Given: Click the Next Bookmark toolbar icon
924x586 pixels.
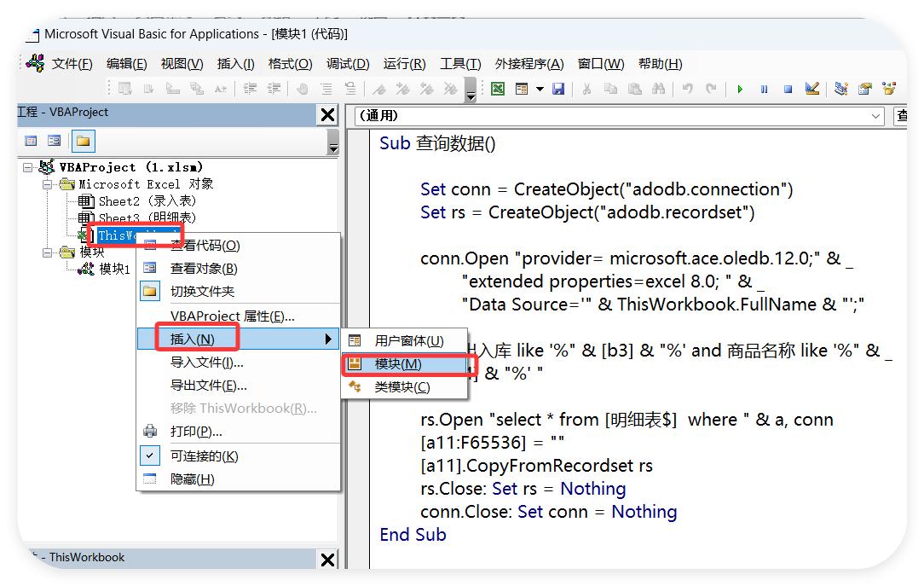Looking at the screenshot, I should (x=403, y=89).
